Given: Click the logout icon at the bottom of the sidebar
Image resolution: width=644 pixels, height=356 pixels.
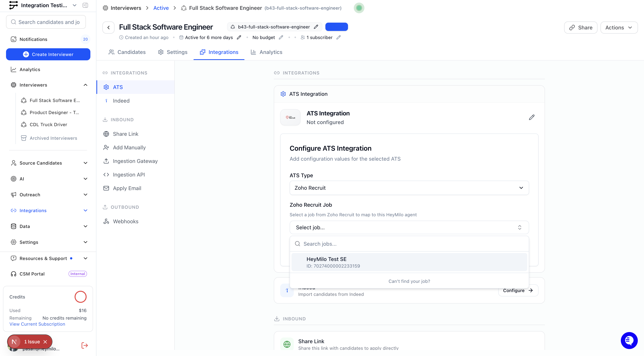Looking at the screenshot, I should [85, 345].
